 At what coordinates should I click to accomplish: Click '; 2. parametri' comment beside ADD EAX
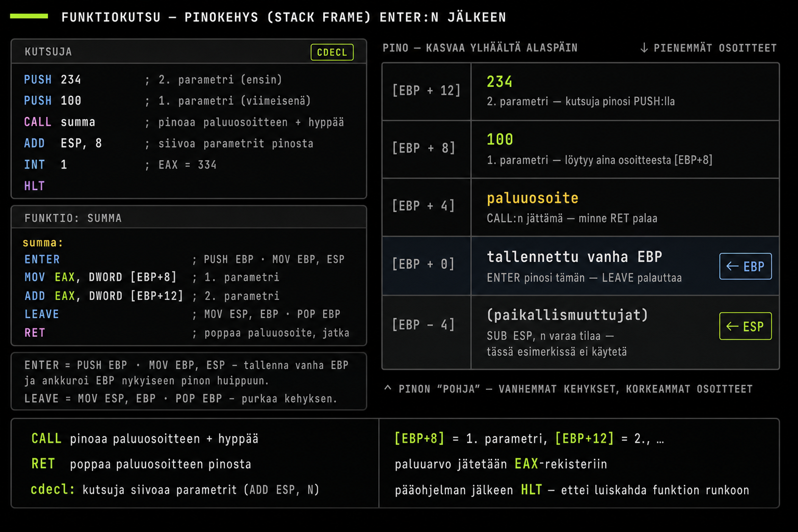click(235, 296)
